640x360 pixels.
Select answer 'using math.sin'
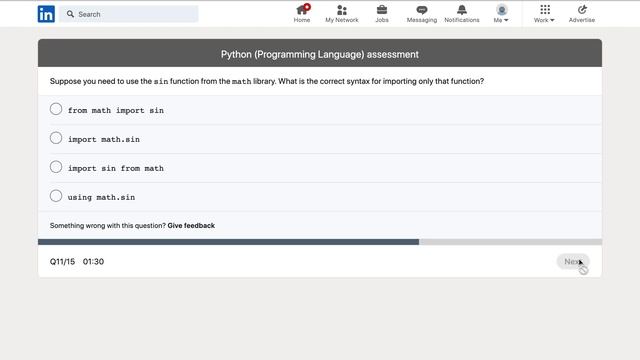point(56,196)
